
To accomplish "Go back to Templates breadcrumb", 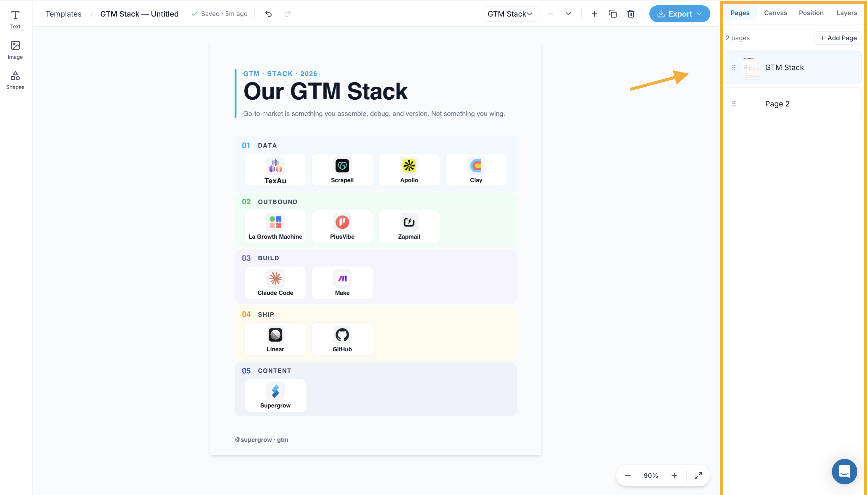I will pyautogui.click(x=64, y=14).
